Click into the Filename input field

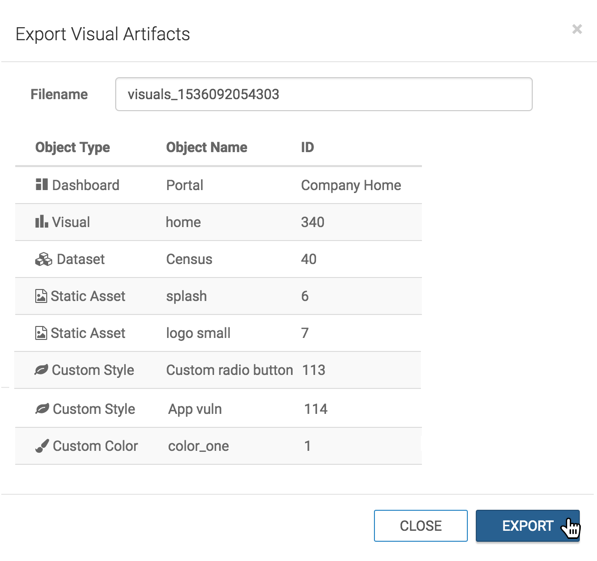[x=324, y=94]
